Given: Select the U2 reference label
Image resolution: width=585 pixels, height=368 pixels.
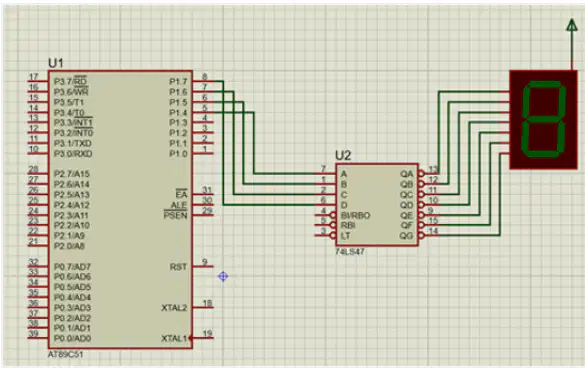Looking at the screenshot, I should pyautogui.click(x=343, y=155).
